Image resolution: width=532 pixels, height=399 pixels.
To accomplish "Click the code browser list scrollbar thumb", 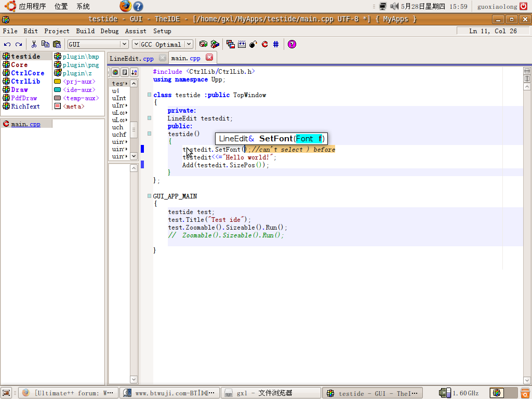I will [134, 129].
